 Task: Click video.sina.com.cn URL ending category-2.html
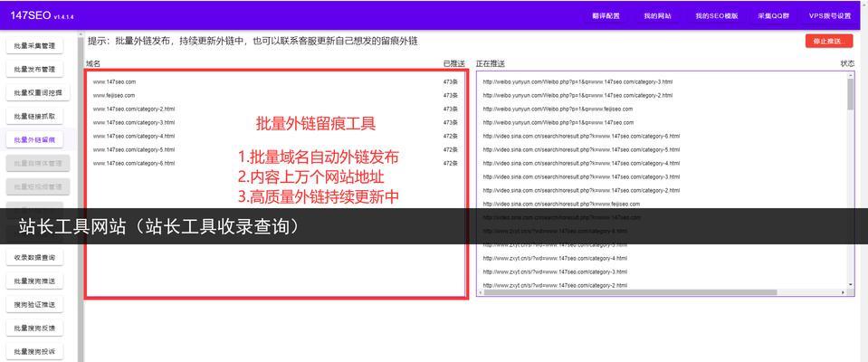tap(581, 190)
